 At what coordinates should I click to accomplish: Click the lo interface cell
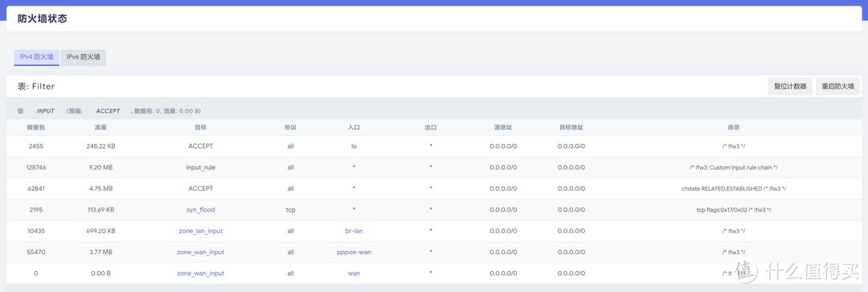click(x=354, y=146)
